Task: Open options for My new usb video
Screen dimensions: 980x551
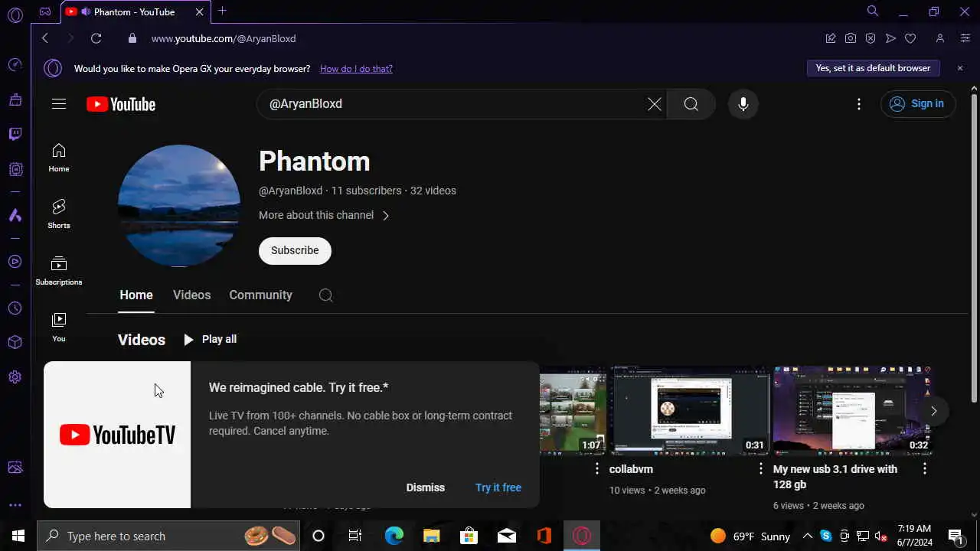Action: pos(924,468)
